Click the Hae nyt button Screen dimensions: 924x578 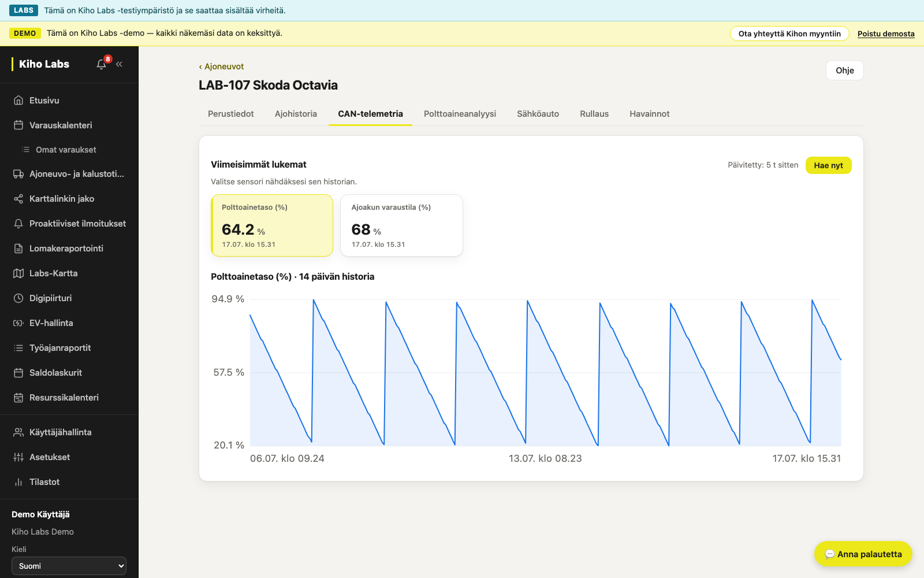pyautogui.click(x=829, y=165)
